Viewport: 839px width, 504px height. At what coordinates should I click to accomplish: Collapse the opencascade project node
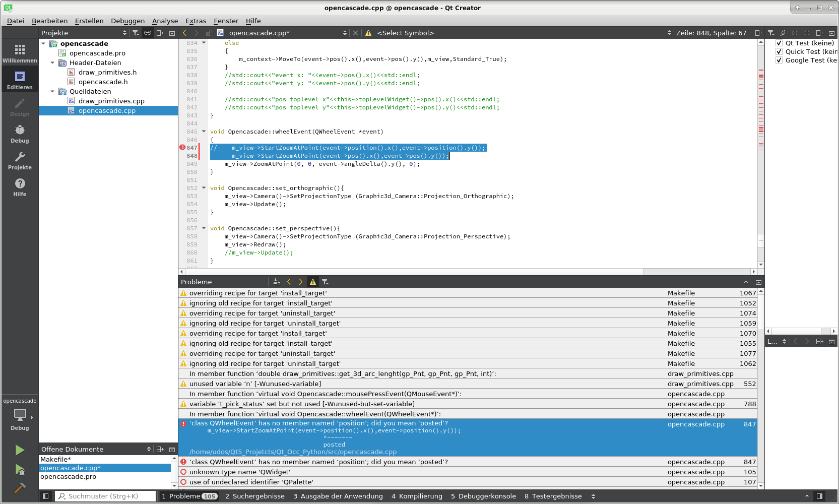(x=43, y=43)
